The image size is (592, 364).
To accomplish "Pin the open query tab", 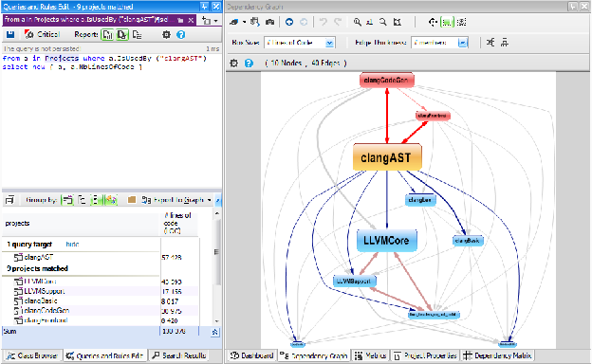I will (180, 20).
